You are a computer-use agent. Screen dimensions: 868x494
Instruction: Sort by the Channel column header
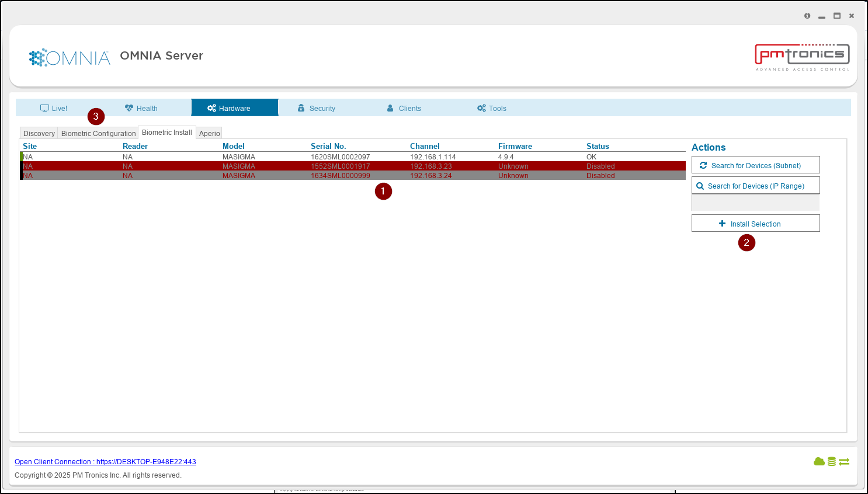(x=425, y=146)
